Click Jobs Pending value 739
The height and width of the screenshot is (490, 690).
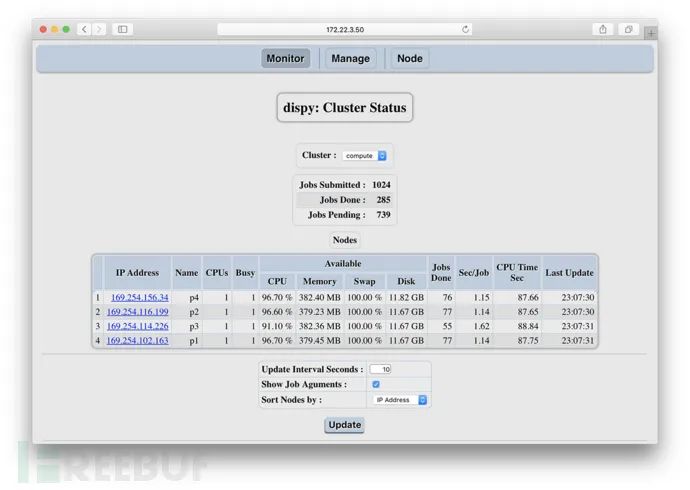coord(383,215)
